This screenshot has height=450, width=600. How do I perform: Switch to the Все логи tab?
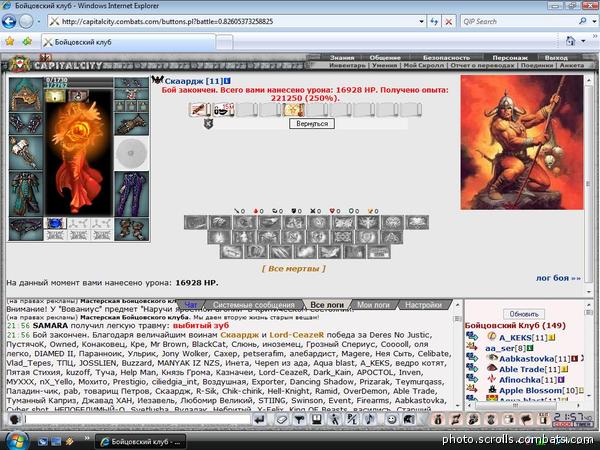[x=326, y=305]
